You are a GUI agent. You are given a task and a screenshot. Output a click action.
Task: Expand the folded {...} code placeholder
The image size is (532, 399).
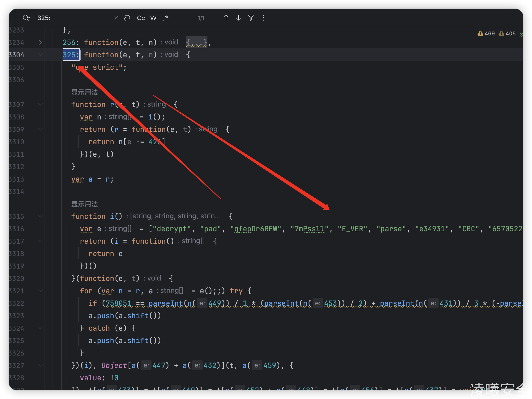pyautogui.click(x=196, y=43)
